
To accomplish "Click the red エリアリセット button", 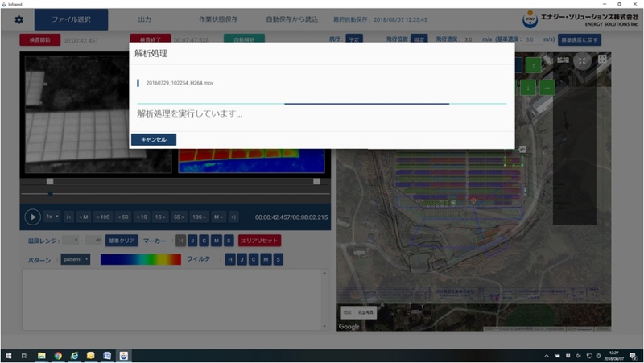I will coord(259,241).
